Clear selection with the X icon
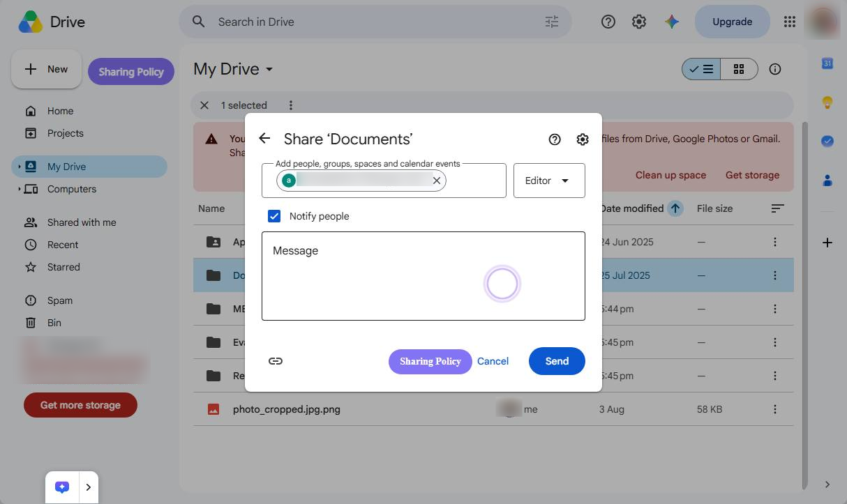 [x=204, y=105]
